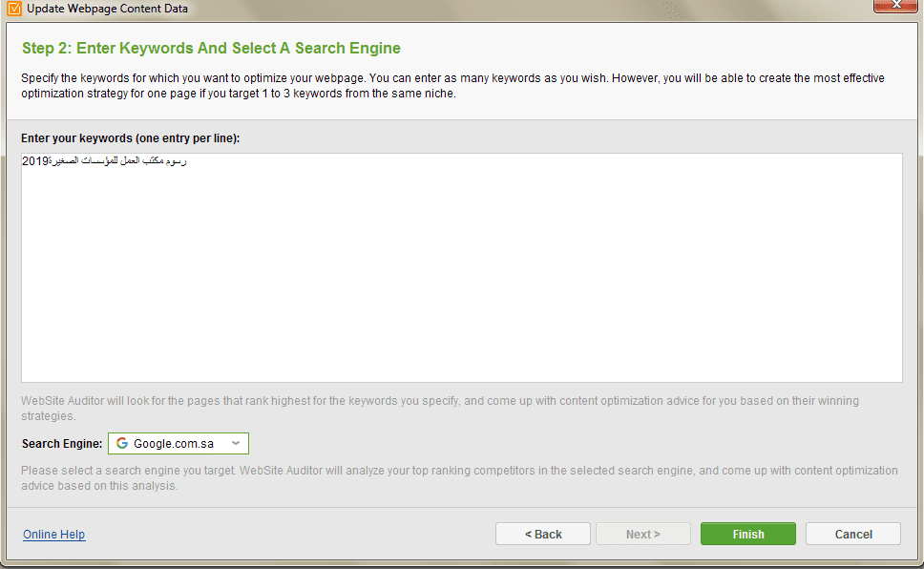This screenshot has height=569, width=924.
Task: Open the Google.com.sa combo box
Action: pos(178,443)
